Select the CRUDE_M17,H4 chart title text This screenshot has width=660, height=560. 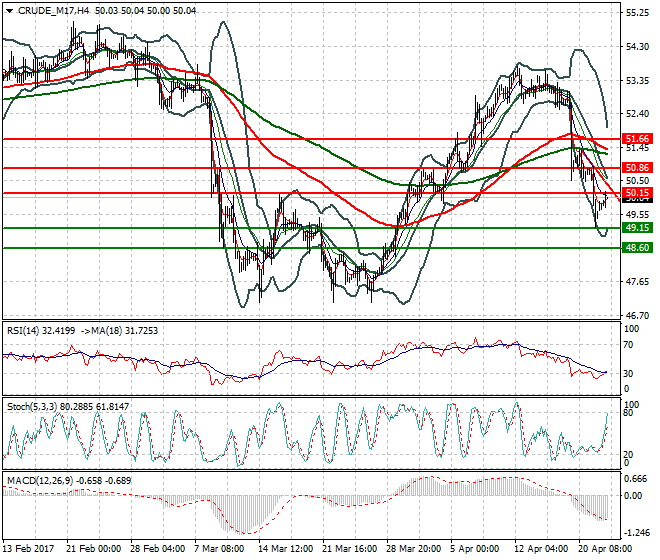[x=53, y=11]
